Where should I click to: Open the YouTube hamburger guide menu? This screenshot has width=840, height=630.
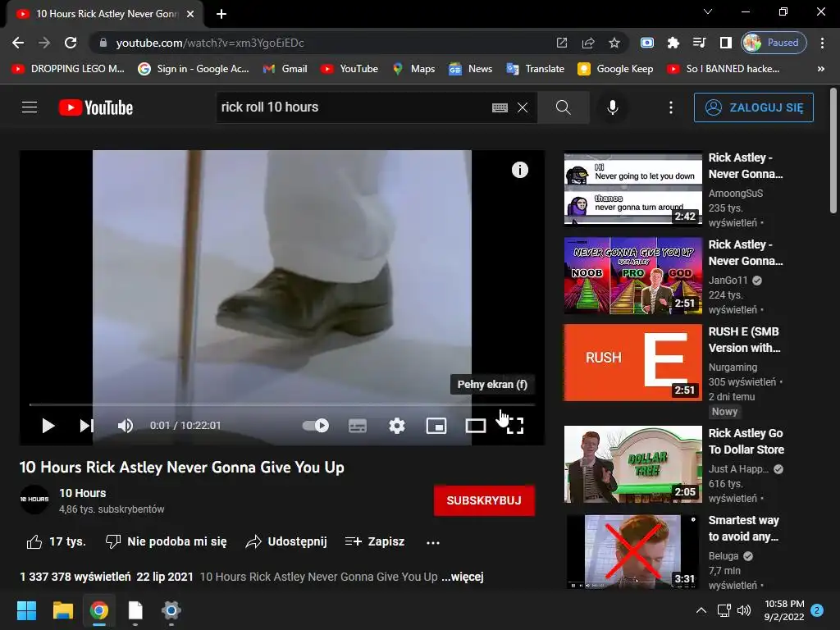click(x=30, y=107)
